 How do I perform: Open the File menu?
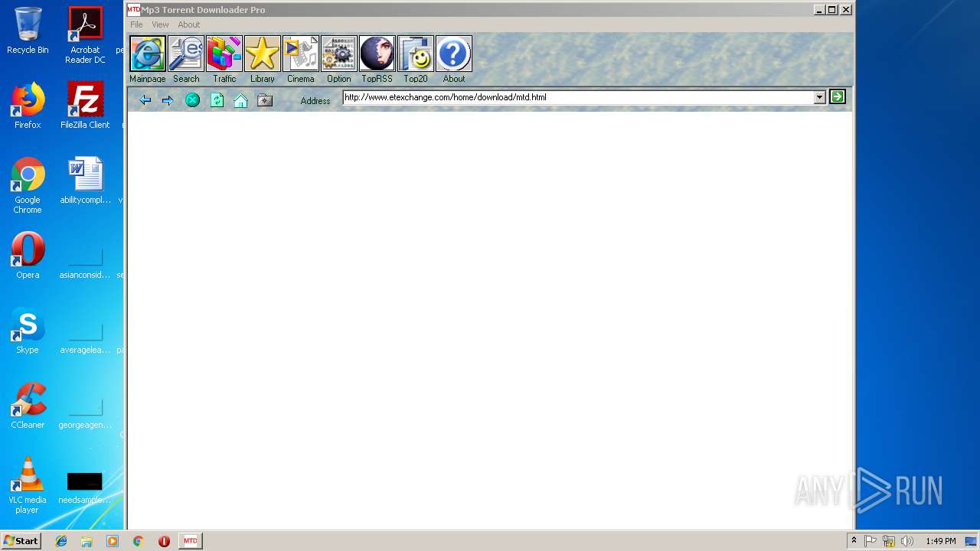click(136, 24)
